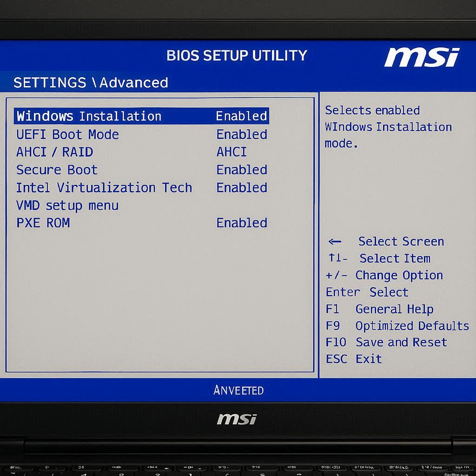Click the left arrow Select Screen icon
This screenshot has width=476, height=476.
coord(335,242)
